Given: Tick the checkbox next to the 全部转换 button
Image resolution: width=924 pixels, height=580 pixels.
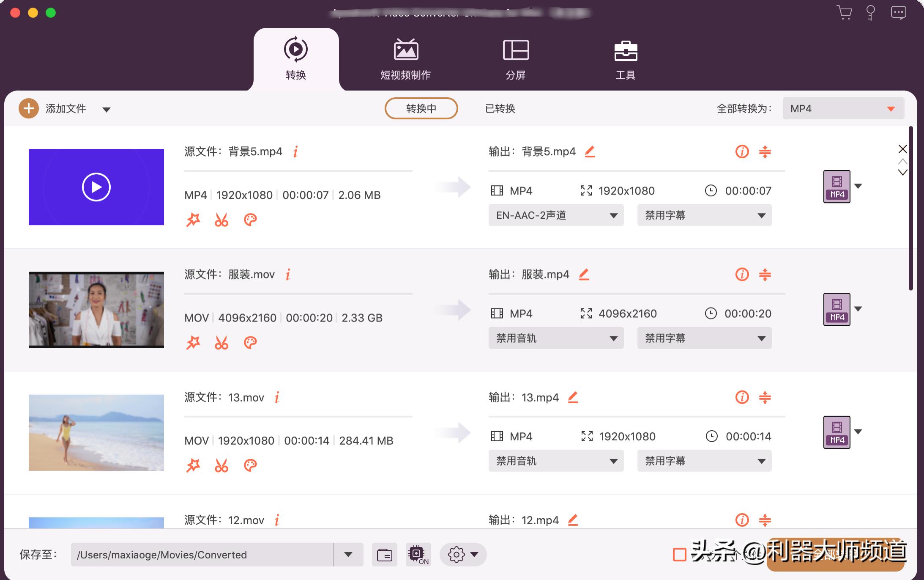Looking at the screenshot, I should point(681,555).
